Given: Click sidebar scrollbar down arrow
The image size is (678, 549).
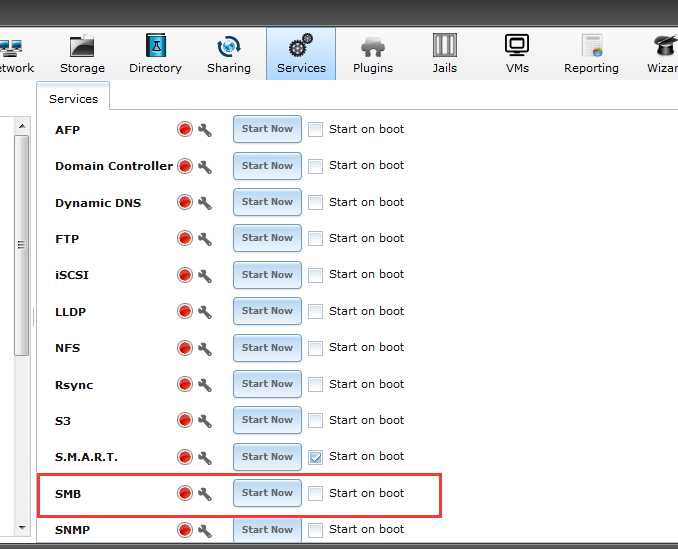Looking at the screenshot, I should coord(22,527).
